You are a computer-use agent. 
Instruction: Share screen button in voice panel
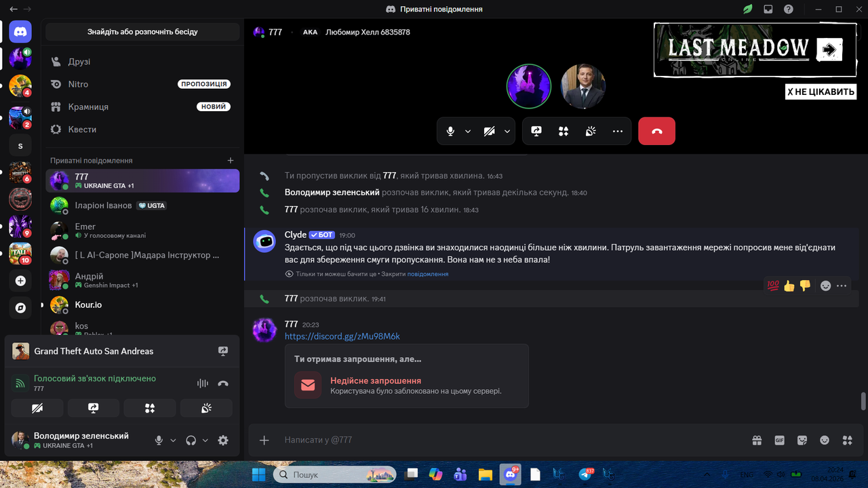94,408
